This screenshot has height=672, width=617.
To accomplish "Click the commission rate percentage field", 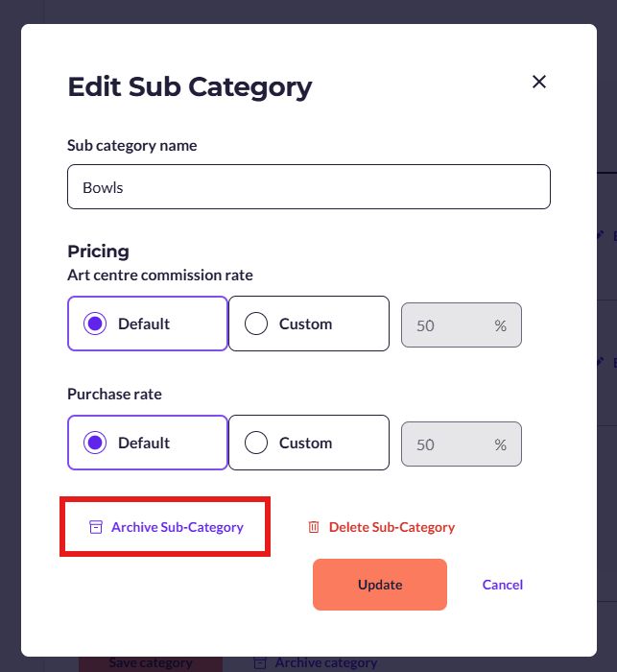I will (x=462, y=325).
